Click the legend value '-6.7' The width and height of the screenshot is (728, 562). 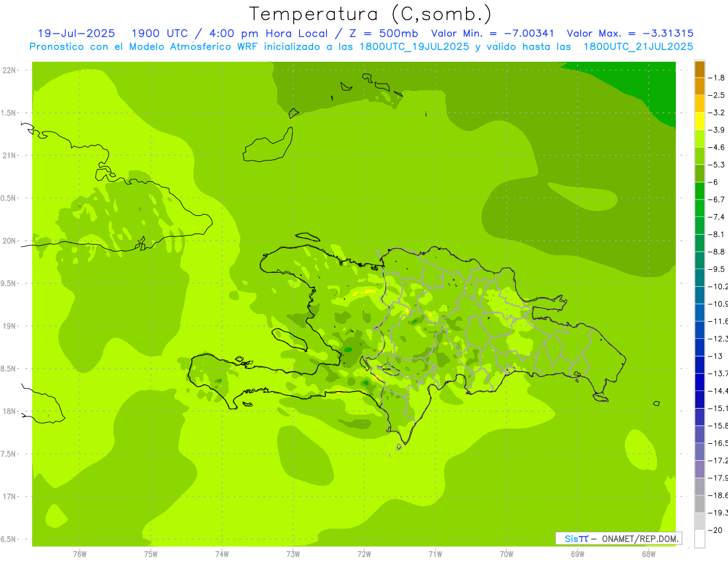tap(717, 199)
